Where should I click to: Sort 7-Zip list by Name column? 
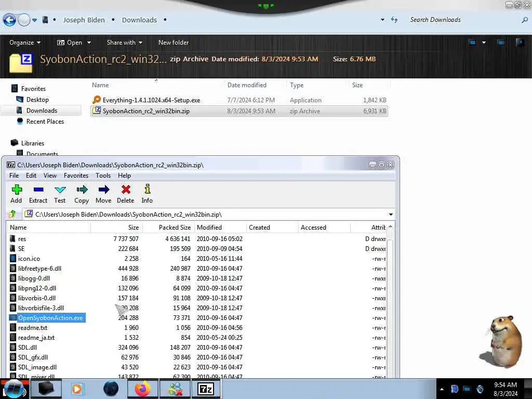coord(48,228)
